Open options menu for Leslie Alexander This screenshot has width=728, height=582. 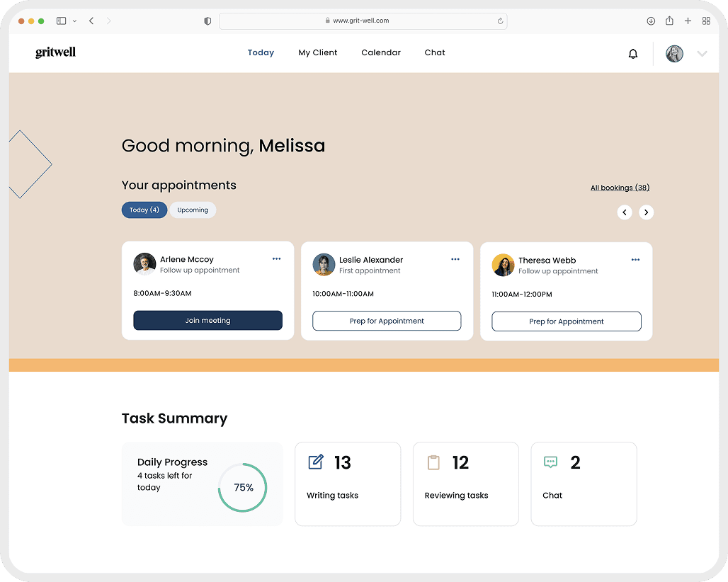click(x=455, y=259)
